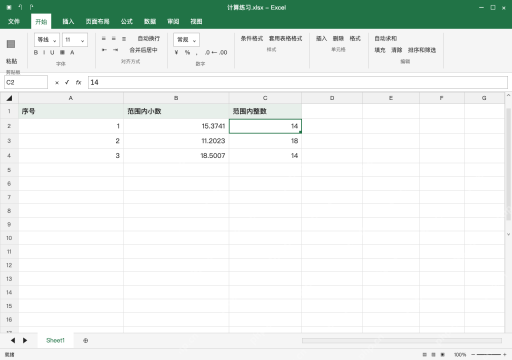The height and width of the screenshot is (360, 512).
Task: Click 清除 clear button
Action: pos(397,50)
